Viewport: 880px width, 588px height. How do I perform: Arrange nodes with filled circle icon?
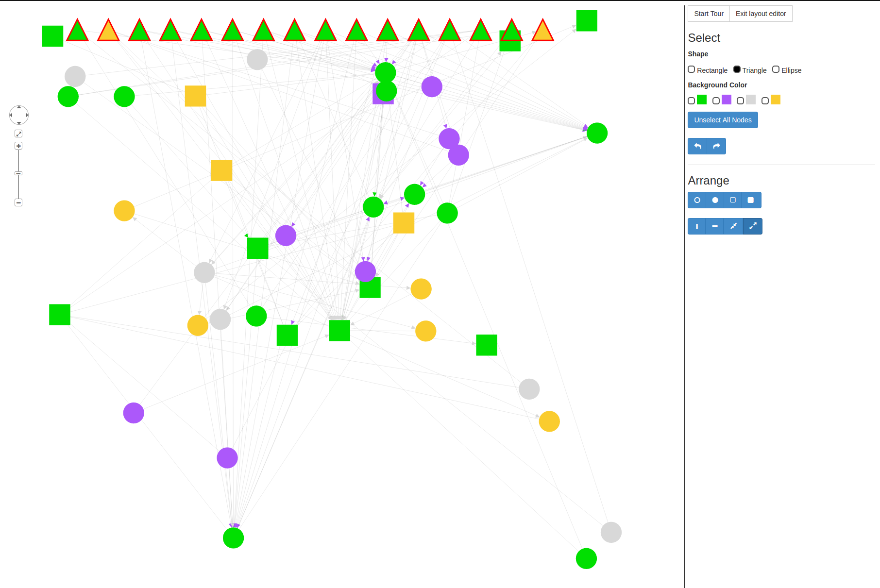tap(715, 200)
